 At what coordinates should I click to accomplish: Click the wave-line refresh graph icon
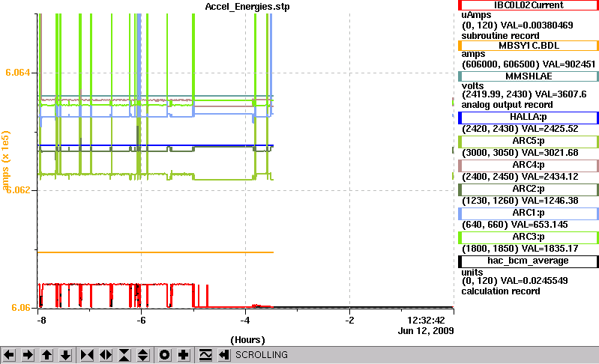tap(205, 355)
